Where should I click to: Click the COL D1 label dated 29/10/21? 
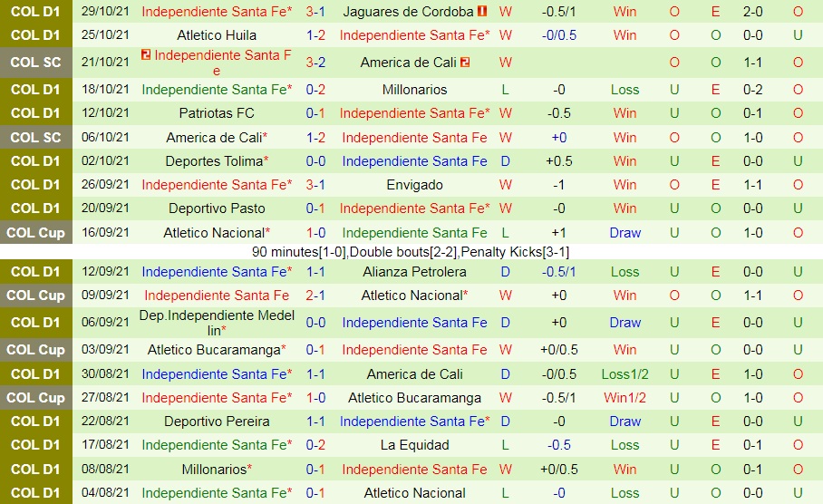[x=36, y=12]
